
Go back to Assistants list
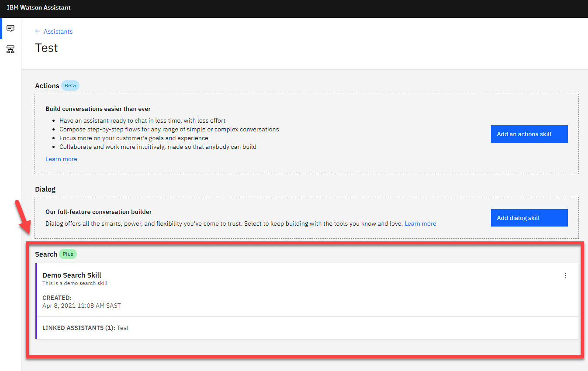54,31
